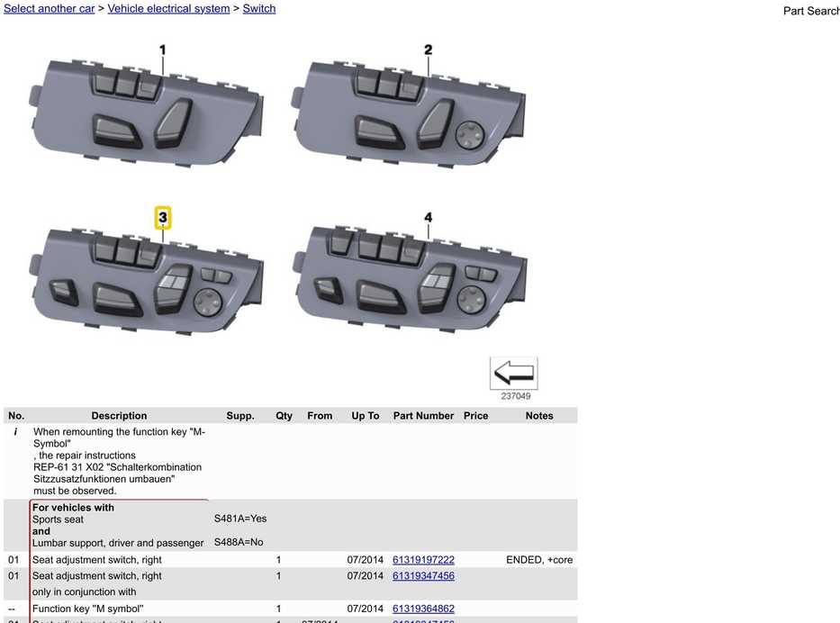The width and height of the screenshot is (840, 623).
Task: Select callout number 2 in the diagram
Action: click(x=428, y=50)
